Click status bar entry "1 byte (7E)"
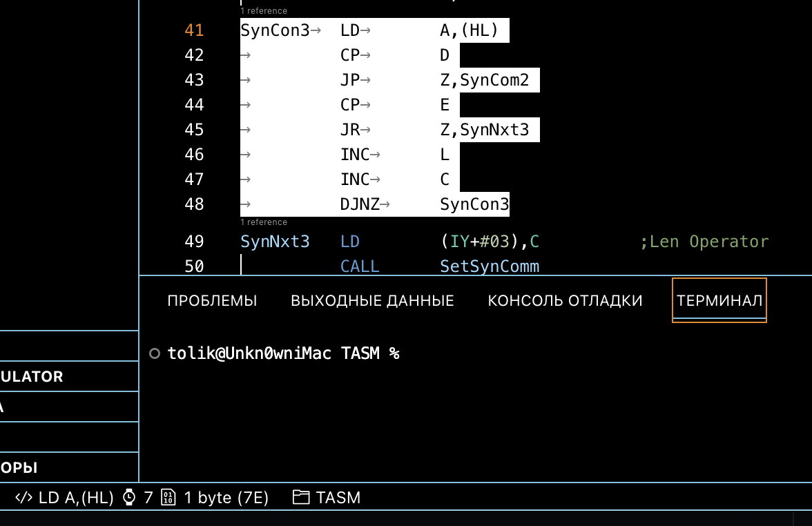The image size is (812, 526). point(226,498)
